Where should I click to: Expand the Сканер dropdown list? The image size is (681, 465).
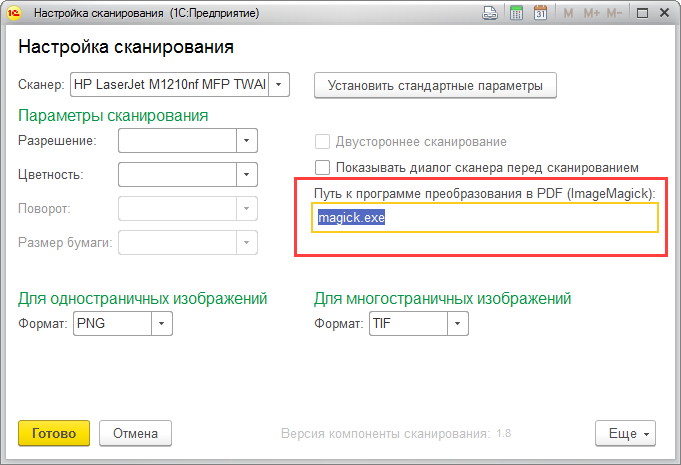coord(279,84)
